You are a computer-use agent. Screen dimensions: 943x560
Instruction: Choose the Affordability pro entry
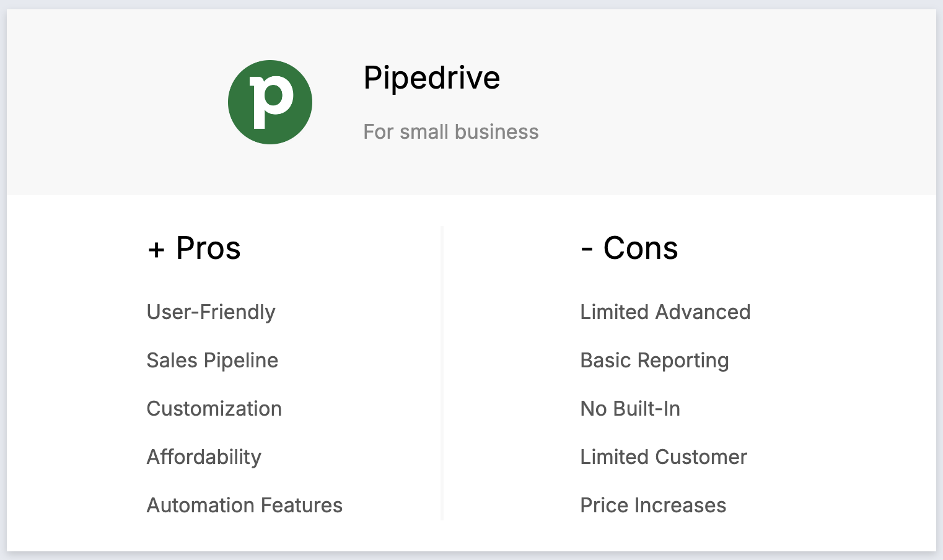(x=204, y=457)
